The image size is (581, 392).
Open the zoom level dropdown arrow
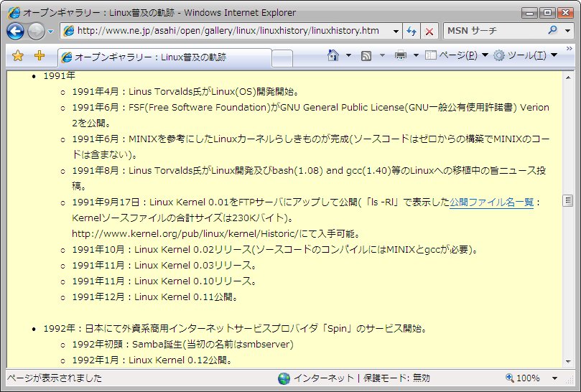click(x=554, y=378)
